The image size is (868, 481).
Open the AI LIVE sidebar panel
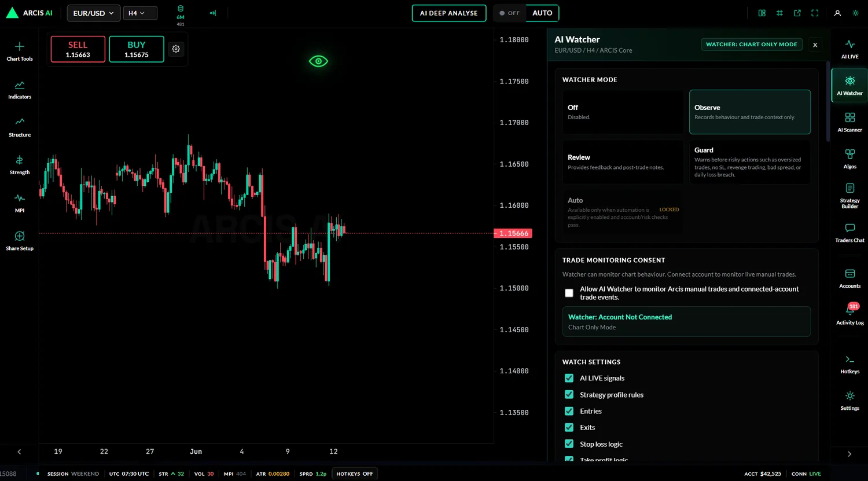pyautogui.click(x=849, y=49)
